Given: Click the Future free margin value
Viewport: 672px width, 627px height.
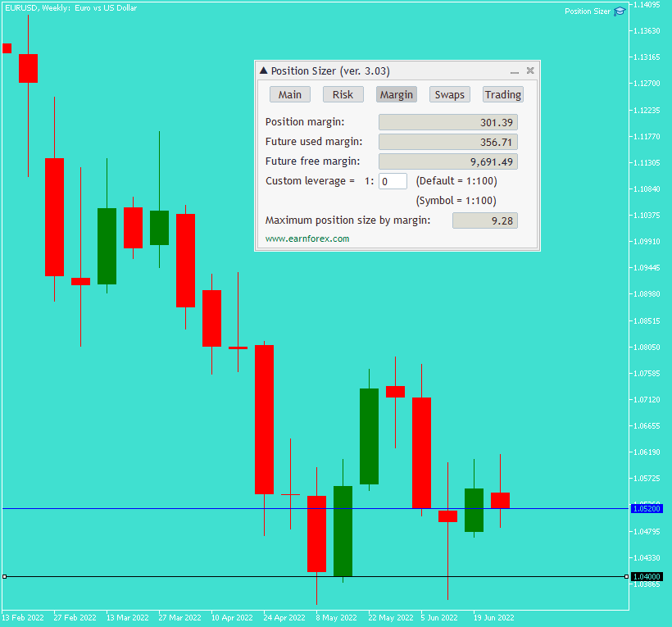Looking at the screenshot, I should 447,161.
